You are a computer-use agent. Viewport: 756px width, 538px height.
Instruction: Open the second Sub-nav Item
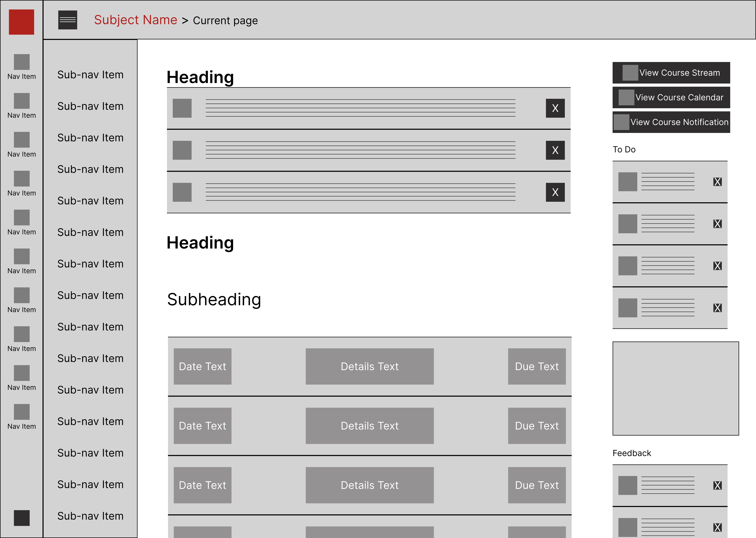coord(90,106)
